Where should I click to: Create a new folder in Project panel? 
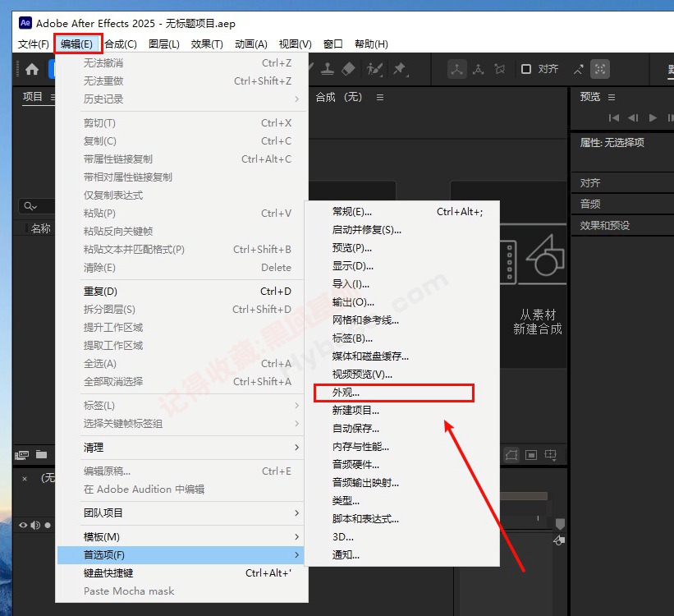[x=41, y=454]
